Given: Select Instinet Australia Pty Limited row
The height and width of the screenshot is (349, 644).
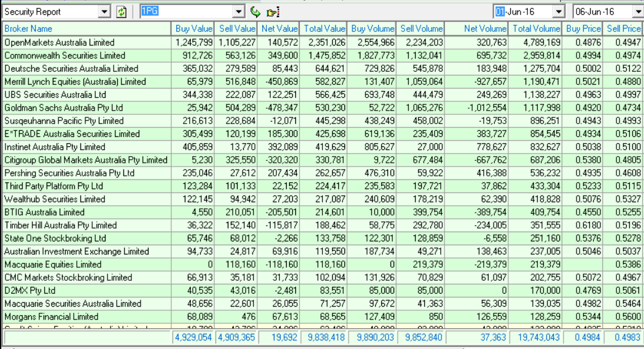Looking at the screenshot, I should click(x=322, y=147).
